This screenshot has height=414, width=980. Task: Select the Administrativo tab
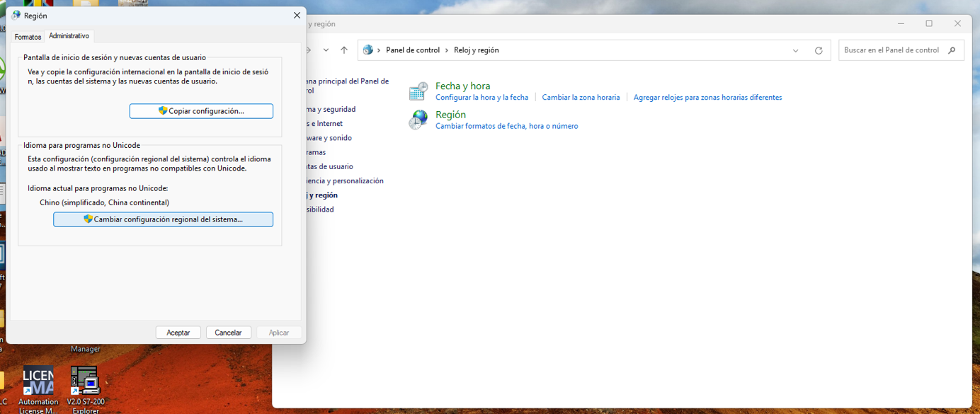69,36
